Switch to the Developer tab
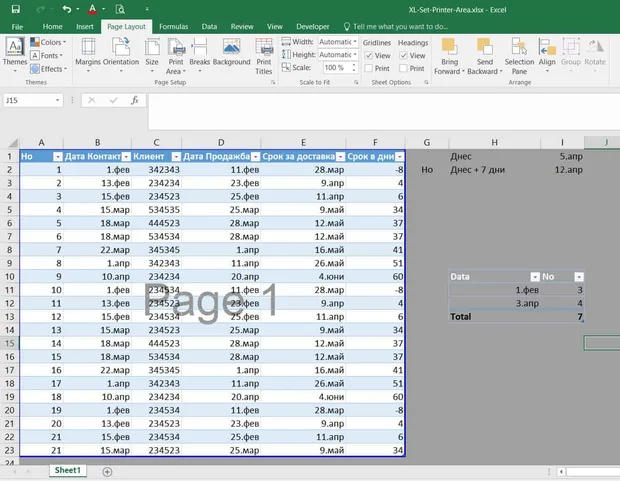This screenshot has width=620, height=481. [x=313, y=27]
